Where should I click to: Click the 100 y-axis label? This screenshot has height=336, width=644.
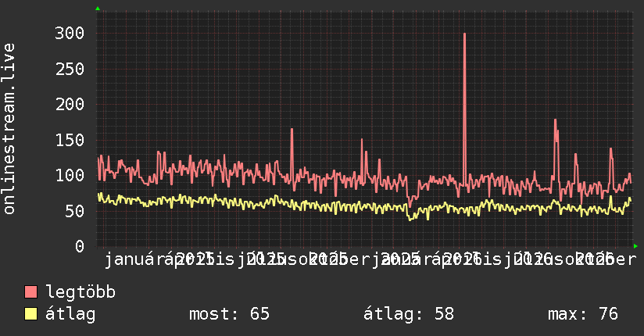coord(70,175)
